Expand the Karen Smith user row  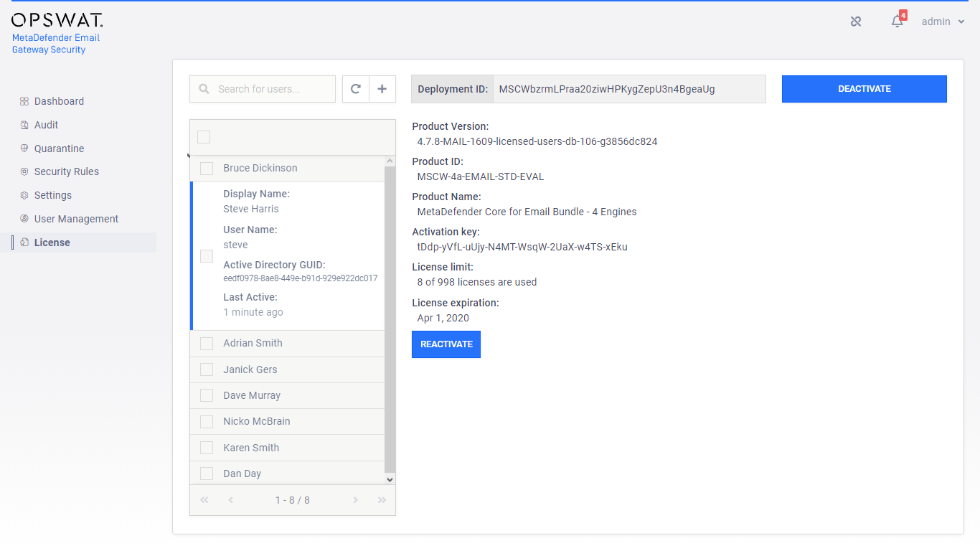288,448
